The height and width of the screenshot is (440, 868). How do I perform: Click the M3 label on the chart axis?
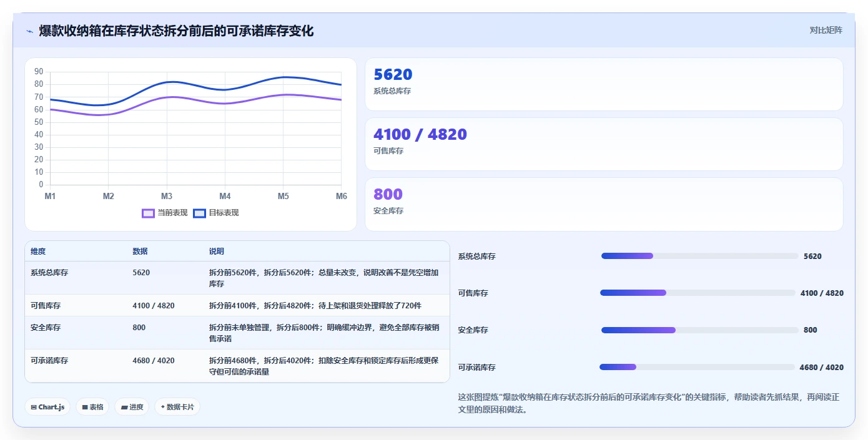click(x=167, y=197)
